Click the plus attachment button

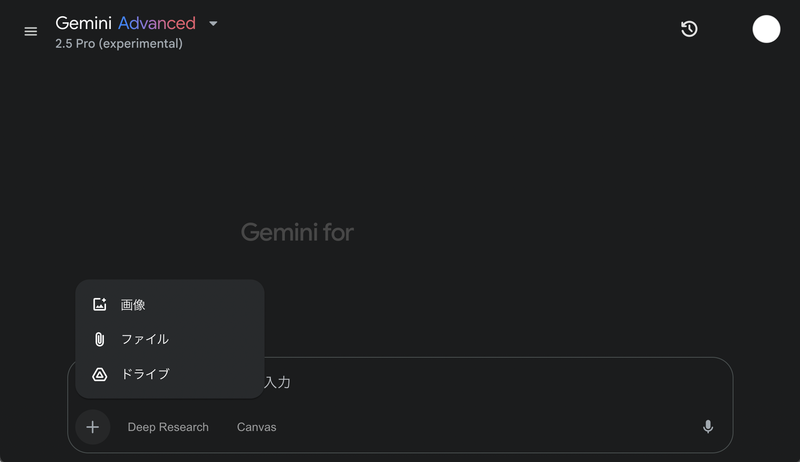pyautogui.click(x=92, y=427)
